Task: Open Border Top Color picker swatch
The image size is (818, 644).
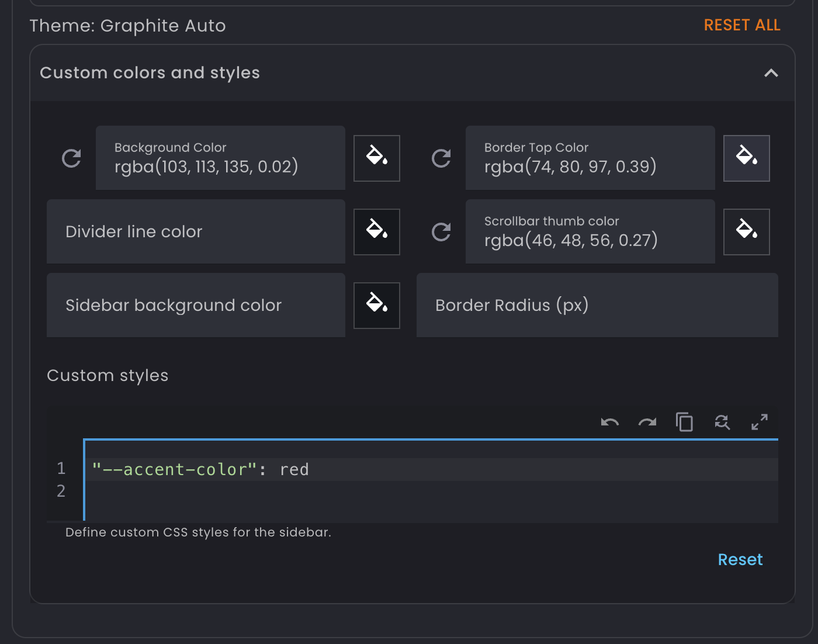Action: [746, 158]
